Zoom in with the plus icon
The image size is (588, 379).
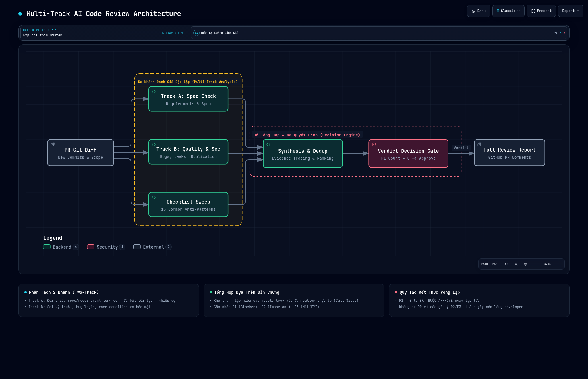(559, 264)
